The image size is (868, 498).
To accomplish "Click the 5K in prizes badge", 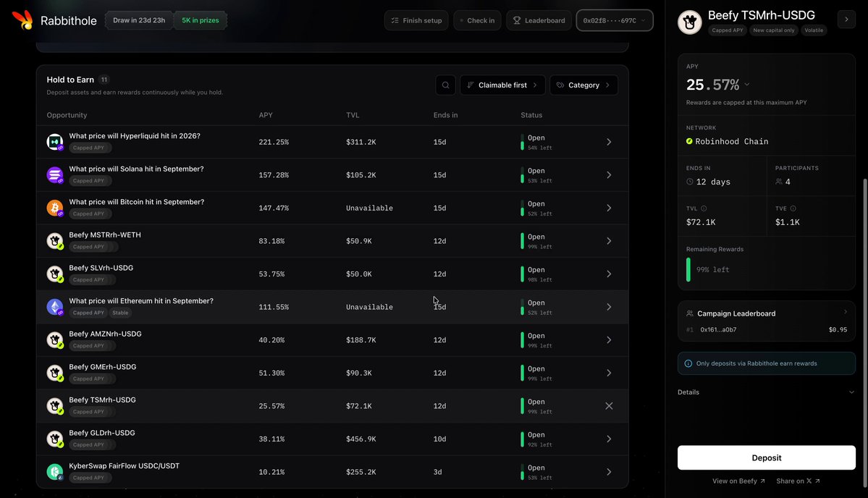I will pyautogui.click(x=201, y=20).
